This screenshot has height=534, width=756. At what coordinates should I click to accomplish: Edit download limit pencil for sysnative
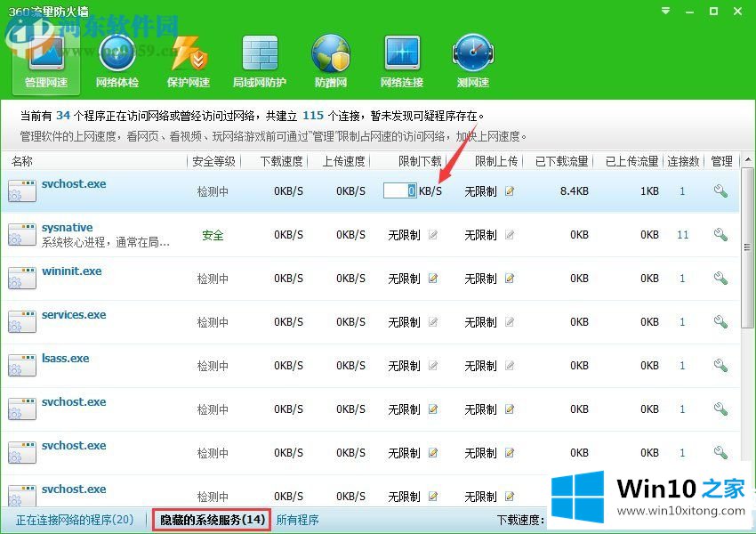point(433,235)
